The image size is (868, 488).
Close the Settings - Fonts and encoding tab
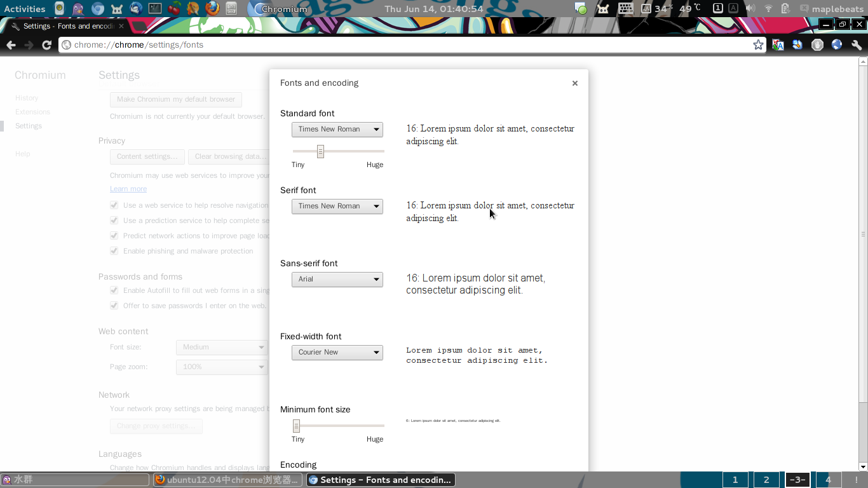click(x=121, y=26)
